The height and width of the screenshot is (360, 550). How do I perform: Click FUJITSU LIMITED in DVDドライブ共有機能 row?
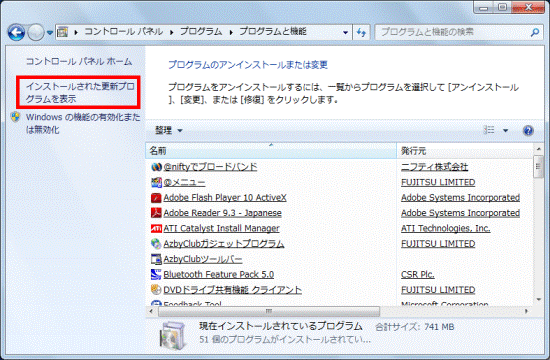pos(438,290)
